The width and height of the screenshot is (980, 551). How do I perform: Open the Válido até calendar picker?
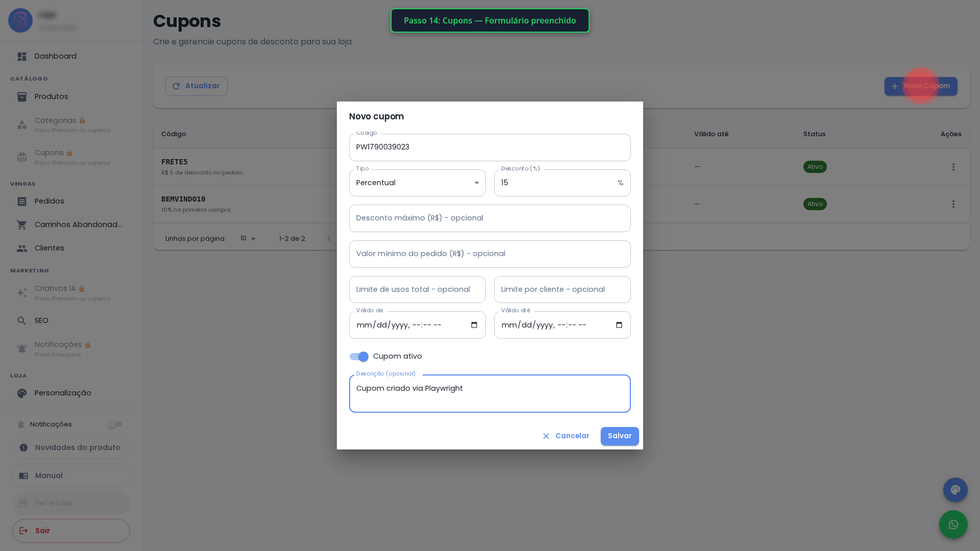click(x=619, y=325)
